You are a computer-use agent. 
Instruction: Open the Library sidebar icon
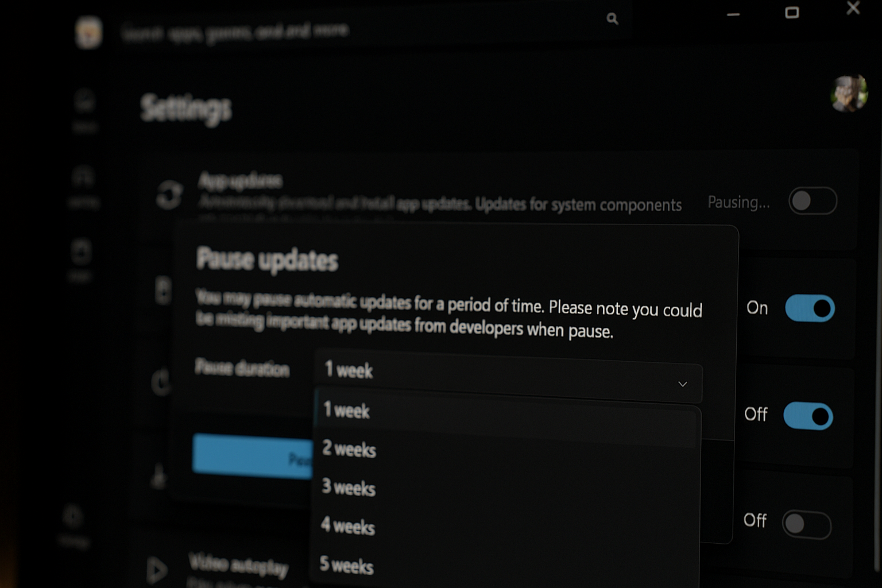[73, 525]
